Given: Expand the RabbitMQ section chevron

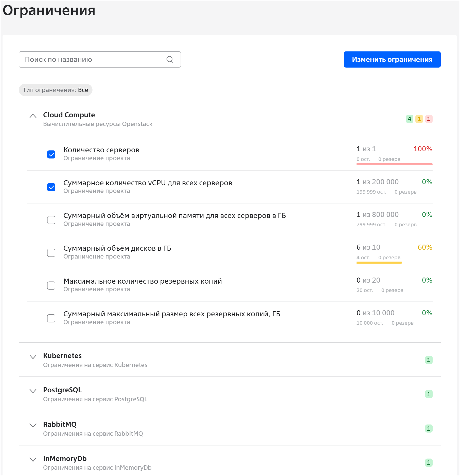Looking at the screenshot, I should click(33, 425).
